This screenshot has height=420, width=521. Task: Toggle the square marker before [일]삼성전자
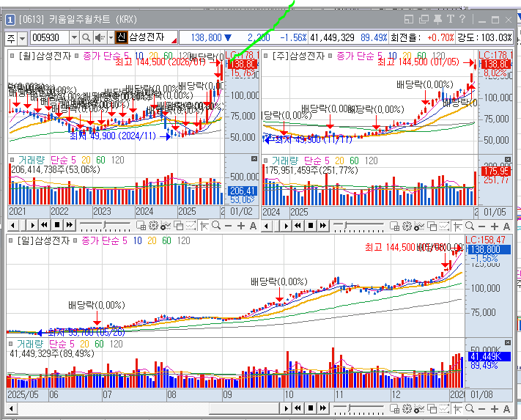click(11, 240)
